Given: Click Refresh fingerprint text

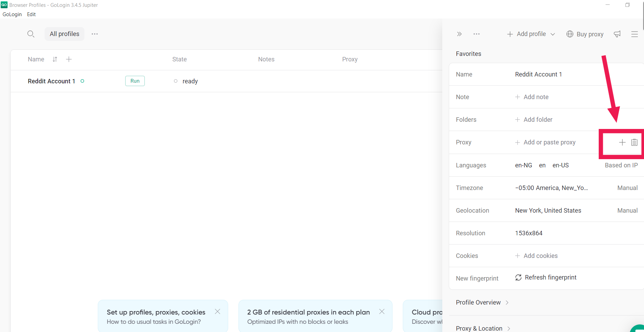Looking at the screenshot, I should coord(551,277).
